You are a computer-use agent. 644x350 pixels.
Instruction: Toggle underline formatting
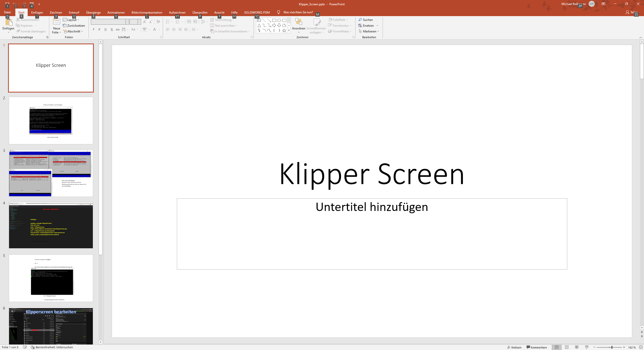pos(105,29)
